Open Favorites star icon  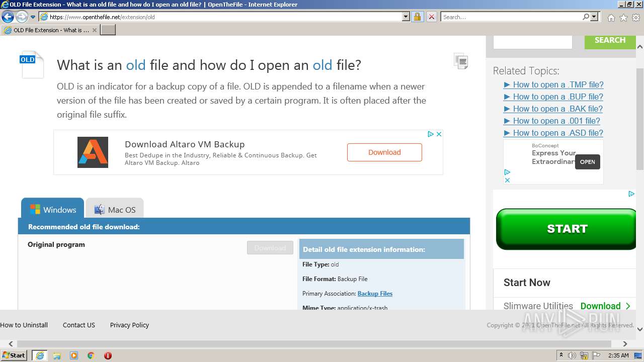(x=623, y=18)
